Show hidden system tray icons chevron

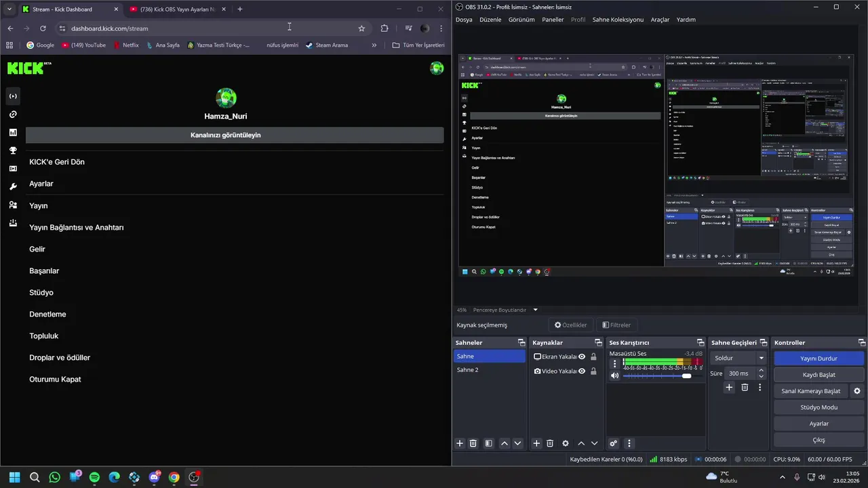(x=783, y=477)
